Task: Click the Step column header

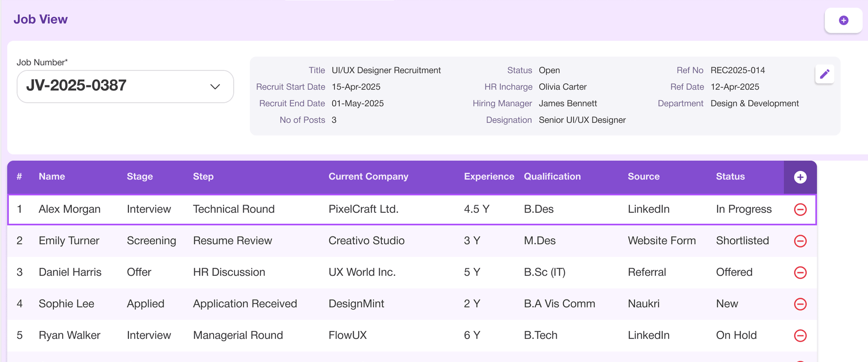Action: tap(203, 176)
